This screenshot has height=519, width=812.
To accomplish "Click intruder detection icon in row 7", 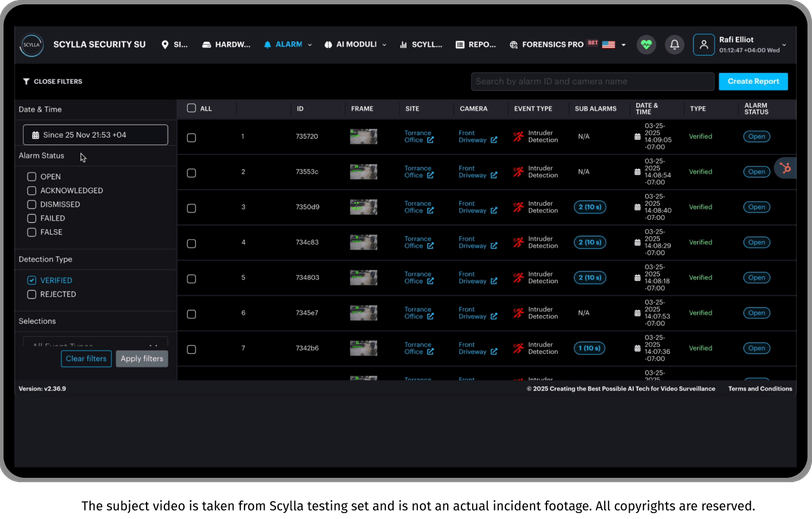I will coord(518,348).
